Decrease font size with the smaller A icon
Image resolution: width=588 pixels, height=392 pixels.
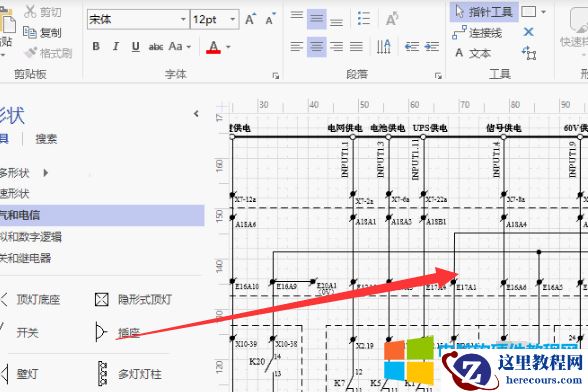[x=270, y=19]
